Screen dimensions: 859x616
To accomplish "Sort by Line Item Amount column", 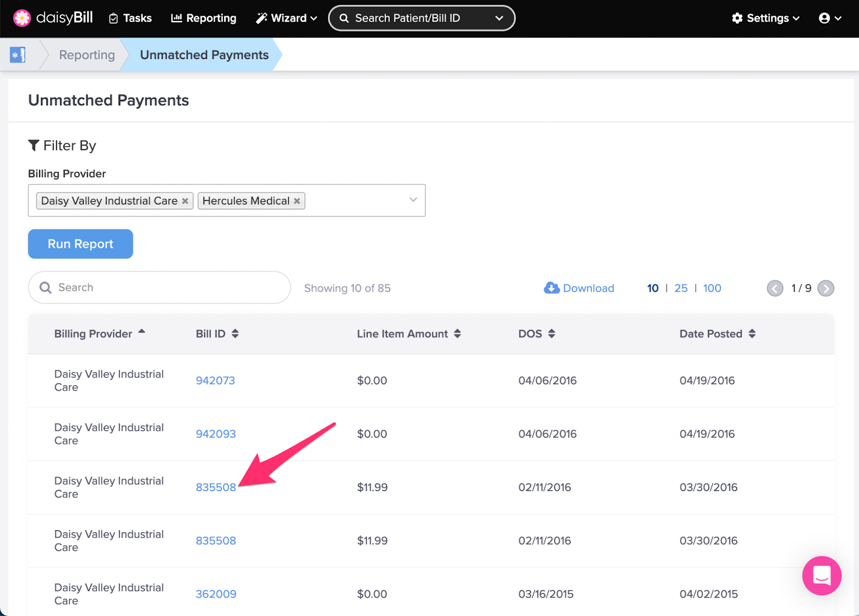I will pyautogui.click(x=409, y=334).
